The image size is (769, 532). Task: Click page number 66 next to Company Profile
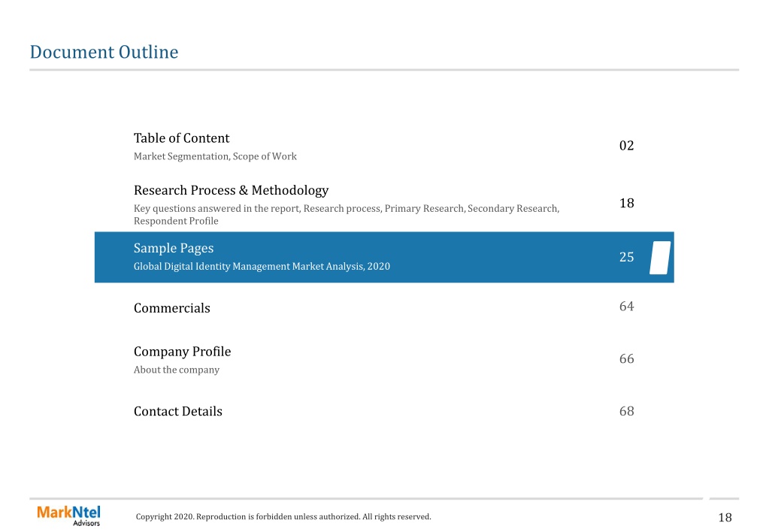coord(626,359)
